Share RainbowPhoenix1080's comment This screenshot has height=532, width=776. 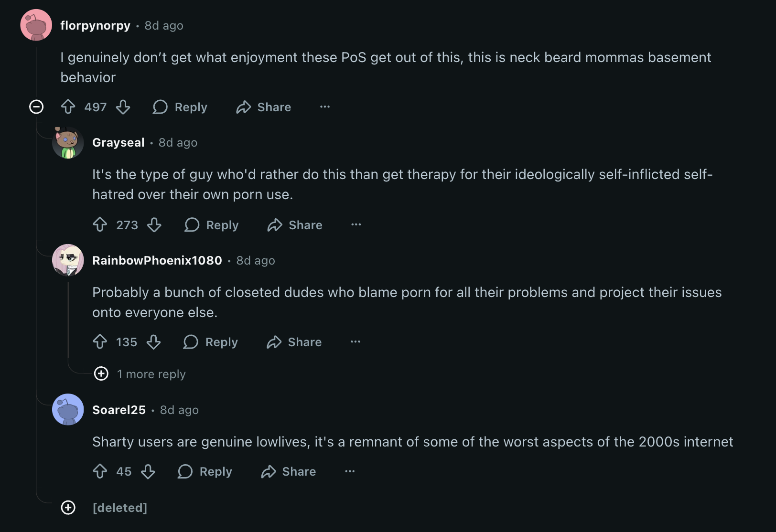[x=294, y=342]
